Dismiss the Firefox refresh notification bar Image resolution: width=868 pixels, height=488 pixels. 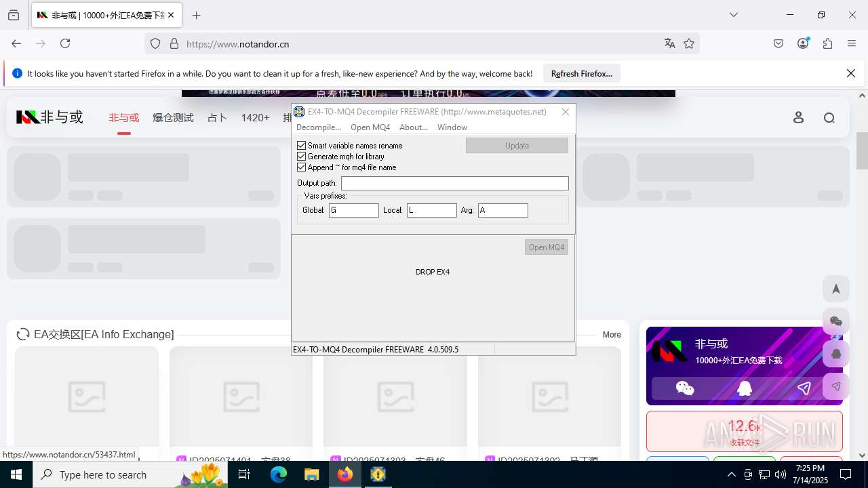[851, 73]
